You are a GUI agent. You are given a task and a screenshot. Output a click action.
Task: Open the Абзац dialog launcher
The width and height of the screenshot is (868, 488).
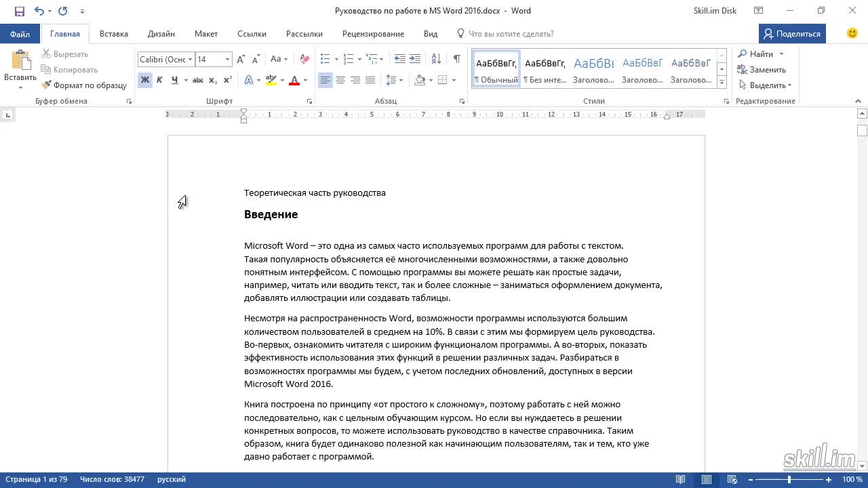[462, 102]
